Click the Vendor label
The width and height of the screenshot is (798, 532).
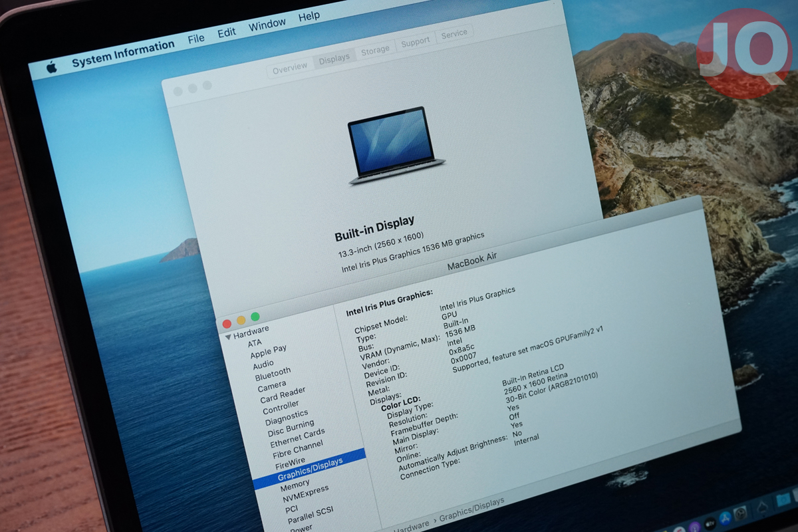pyautogui.click(x=376, y=364)
